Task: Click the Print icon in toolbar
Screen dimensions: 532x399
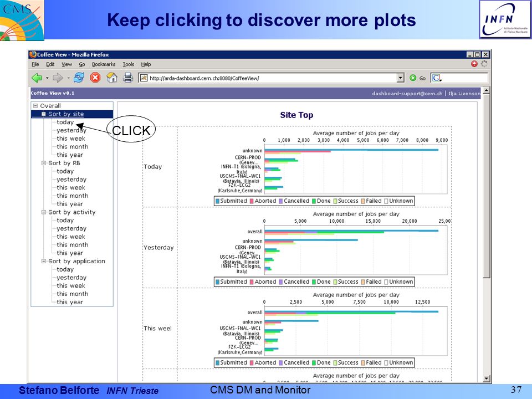Action: pos(128,78)
